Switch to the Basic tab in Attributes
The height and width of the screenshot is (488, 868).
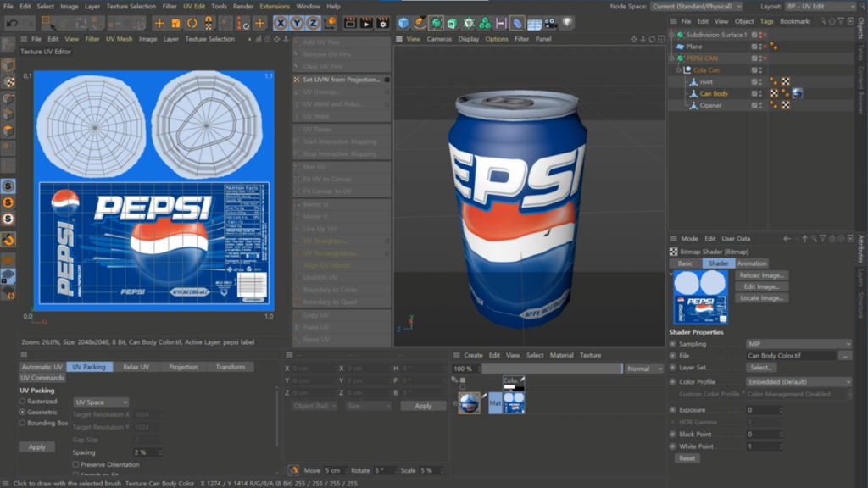coord(685,263)
